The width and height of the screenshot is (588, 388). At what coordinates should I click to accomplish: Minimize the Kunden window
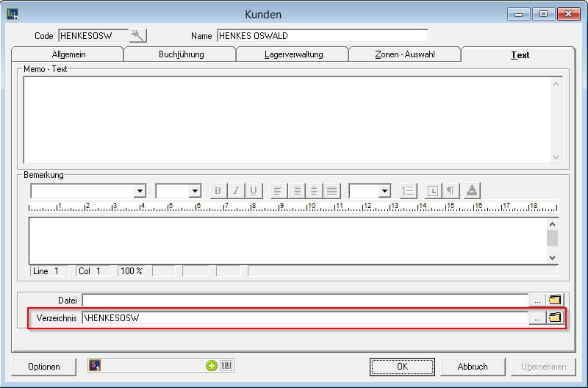point(519,14)
